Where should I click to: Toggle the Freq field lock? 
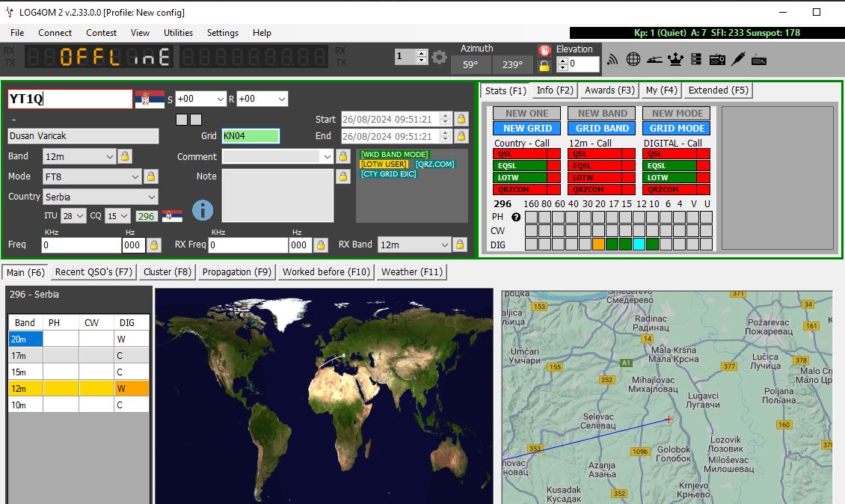154,245
